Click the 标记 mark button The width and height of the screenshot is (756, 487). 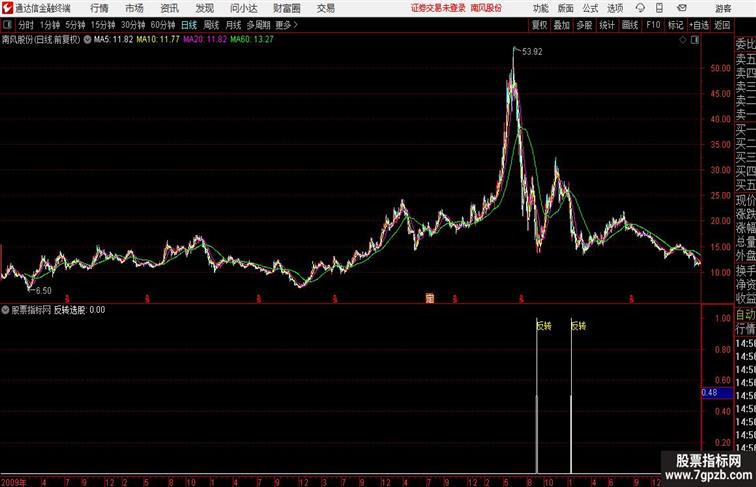(x=675, y=25)
